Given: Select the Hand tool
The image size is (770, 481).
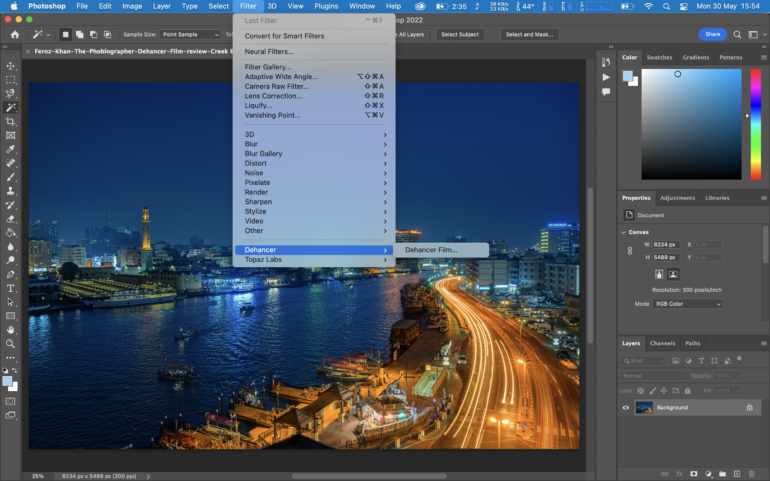Looking at the screenshot, I should 10,330.
